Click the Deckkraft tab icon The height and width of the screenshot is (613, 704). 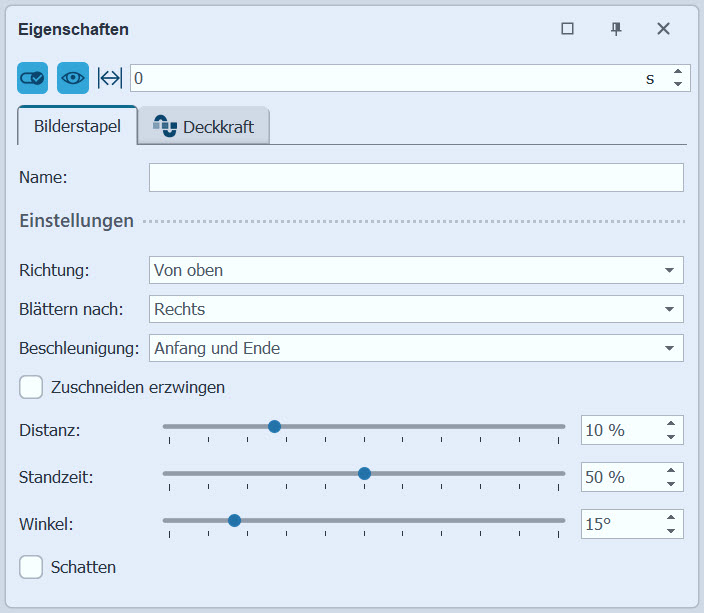164,126
